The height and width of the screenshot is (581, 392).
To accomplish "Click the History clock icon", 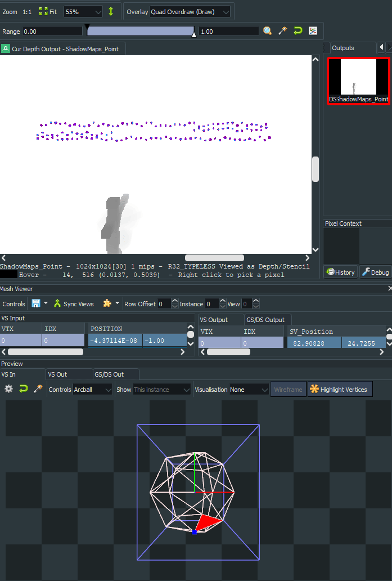I will coord(330,272).
